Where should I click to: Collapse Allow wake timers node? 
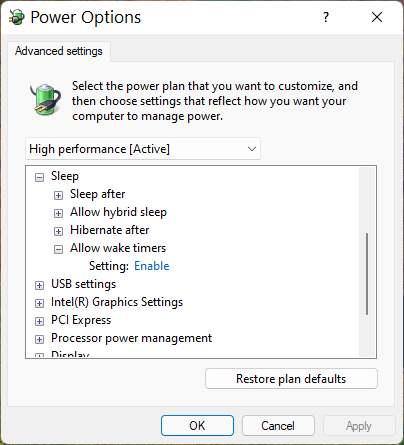coord(58,249)
